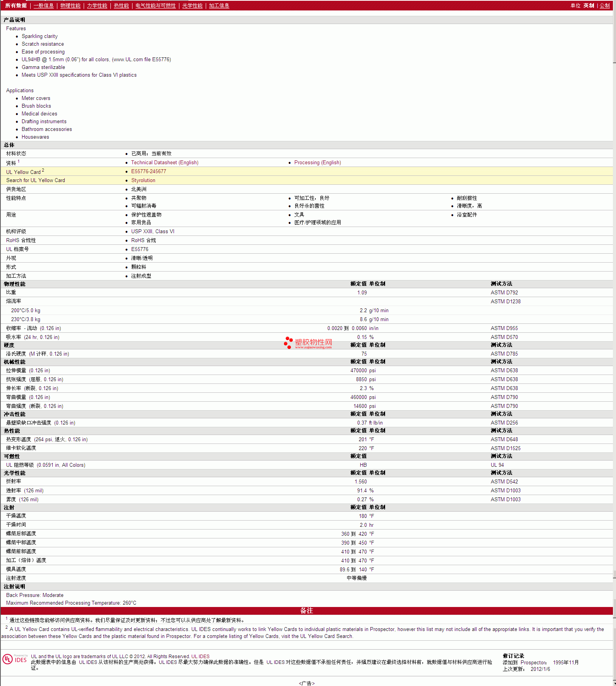Select 'ASTM D792' test method cell
616x686 pixels.
(504, 293)
